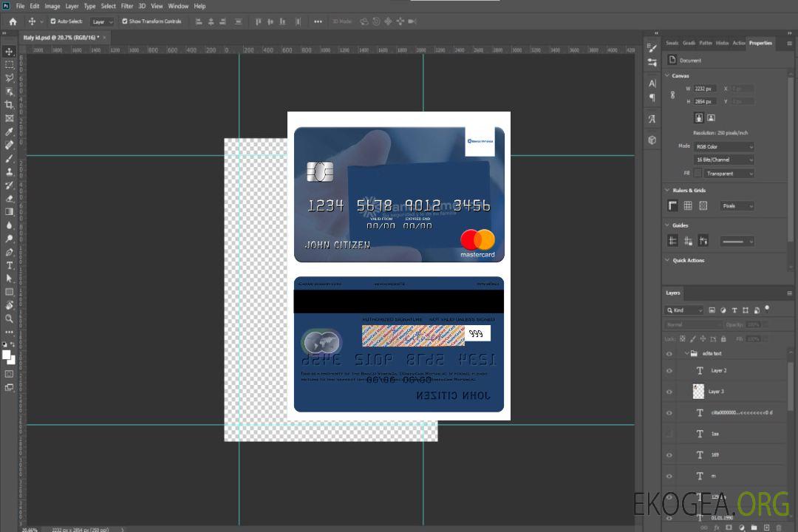The width and height of the screenshot is (798, 532).
Task: Hide the 'adte text' group visibility eye
Action: pos(669,353)
